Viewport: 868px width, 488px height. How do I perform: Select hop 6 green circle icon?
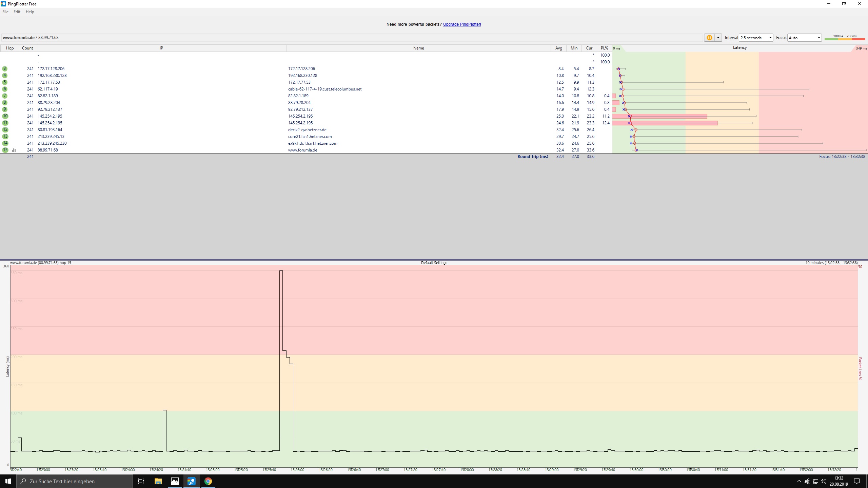[x=5, y=89]
